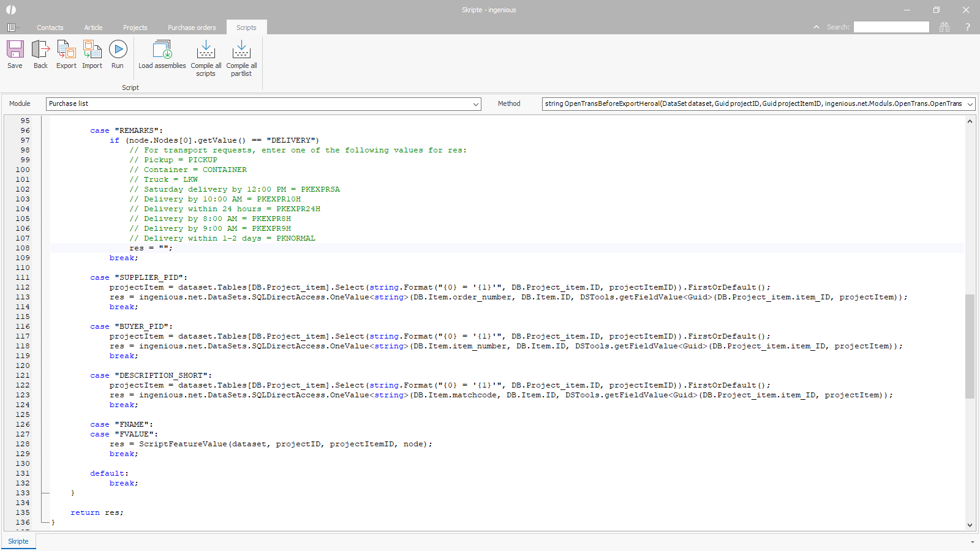This screenshot has height=551, width=980.
Task: Switch to the Contacts tab
Action: [x=50, y=28]
